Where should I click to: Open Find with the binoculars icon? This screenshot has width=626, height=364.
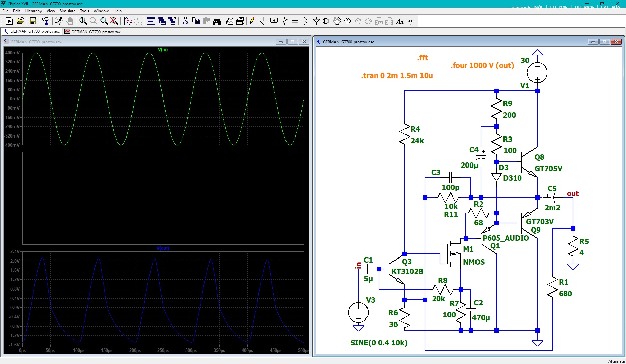coord(217,21)
